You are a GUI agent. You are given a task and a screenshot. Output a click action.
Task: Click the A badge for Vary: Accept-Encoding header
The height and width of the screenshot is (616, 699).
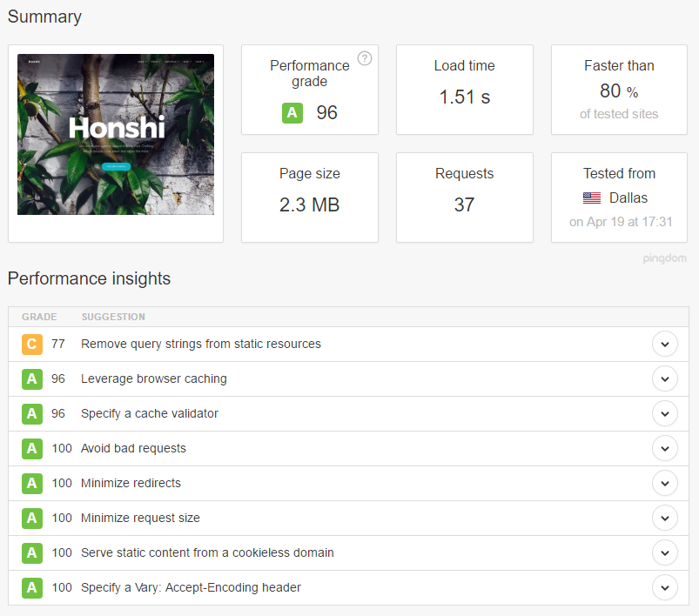pyautogui.click(x=32, y=587)
